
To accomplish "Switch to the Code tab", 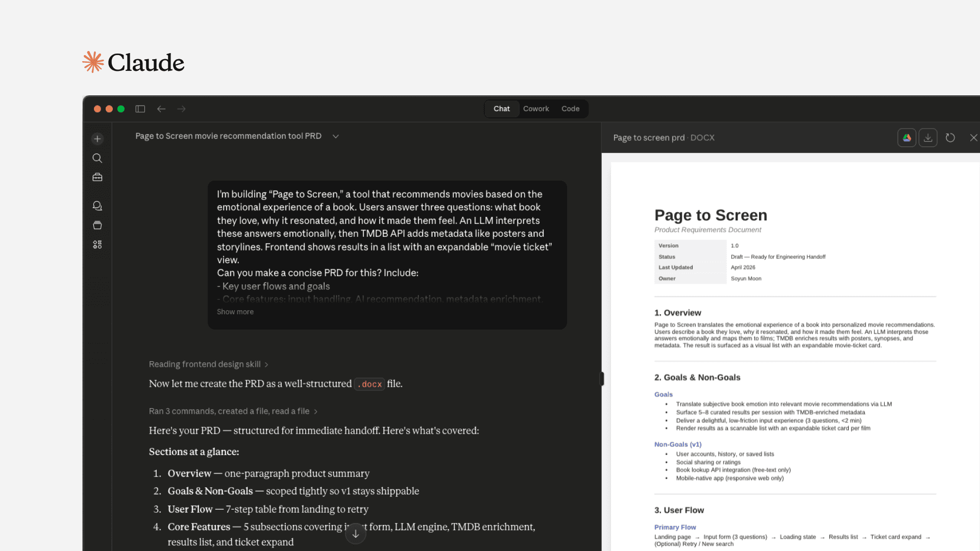I will point(570,109).
